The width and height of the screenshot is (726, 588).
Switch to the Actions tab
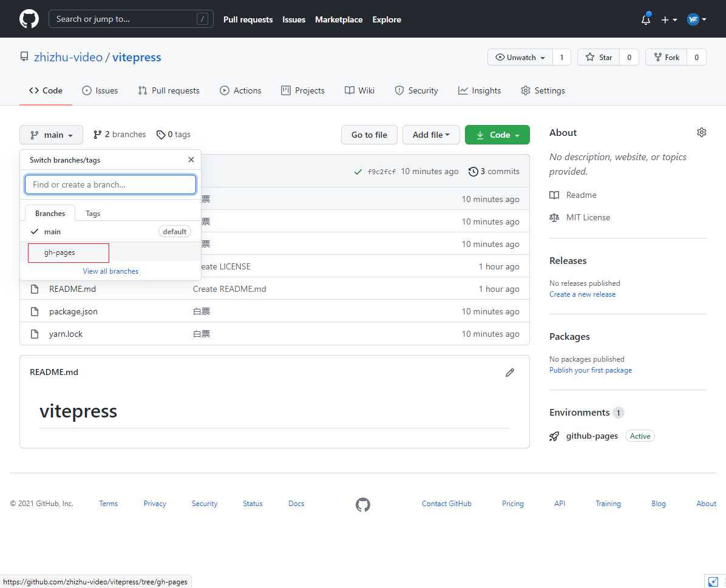(x=241, y=91)
